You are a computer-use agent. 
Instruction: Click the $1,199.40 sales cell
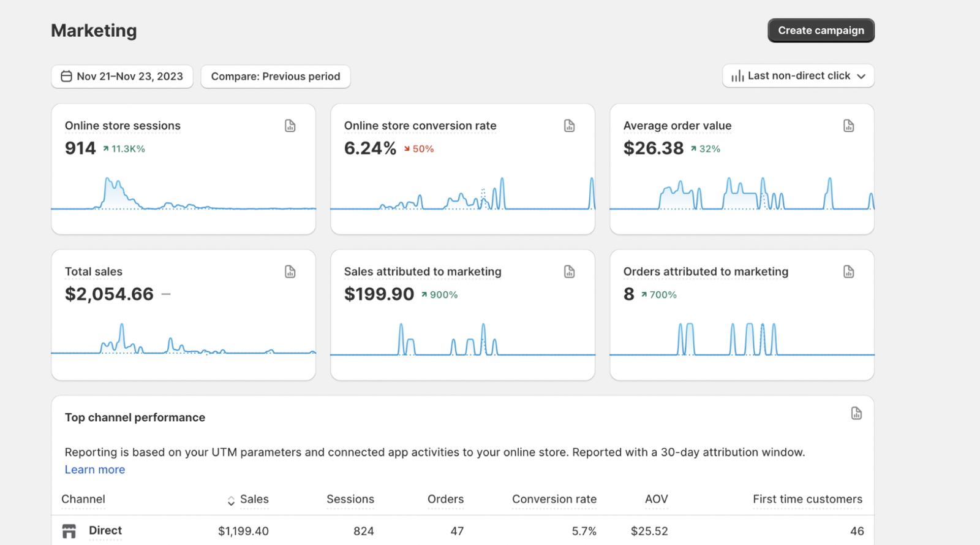point(243,532)
